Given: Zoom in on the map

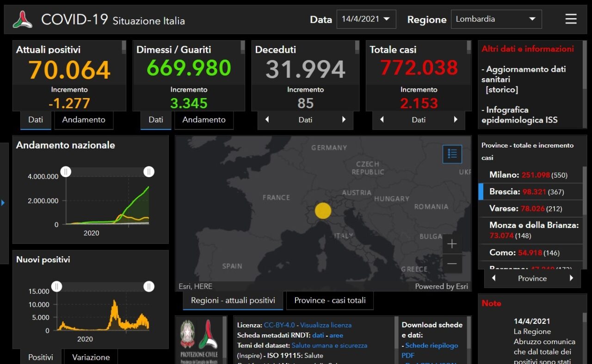Looking at the screenshot, I should [x=452, y=244].
